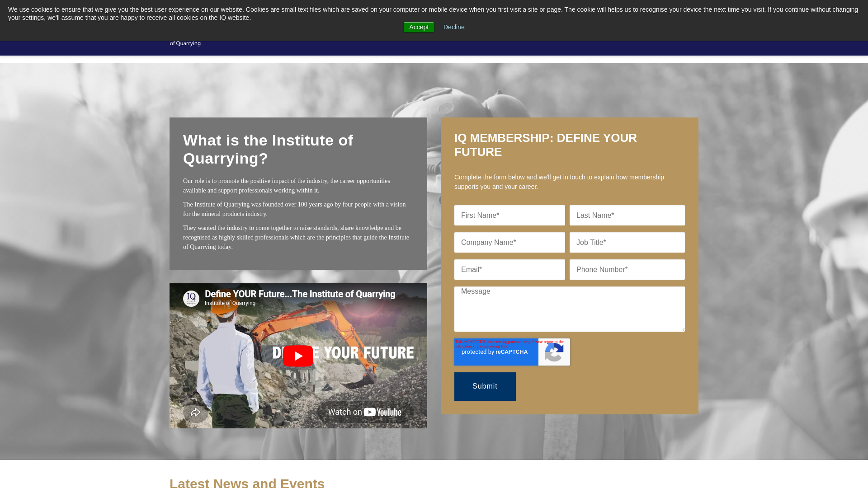The image size is (868, 488).
Task: Click the Last Name input field
Action: click(x=627, y=216)
